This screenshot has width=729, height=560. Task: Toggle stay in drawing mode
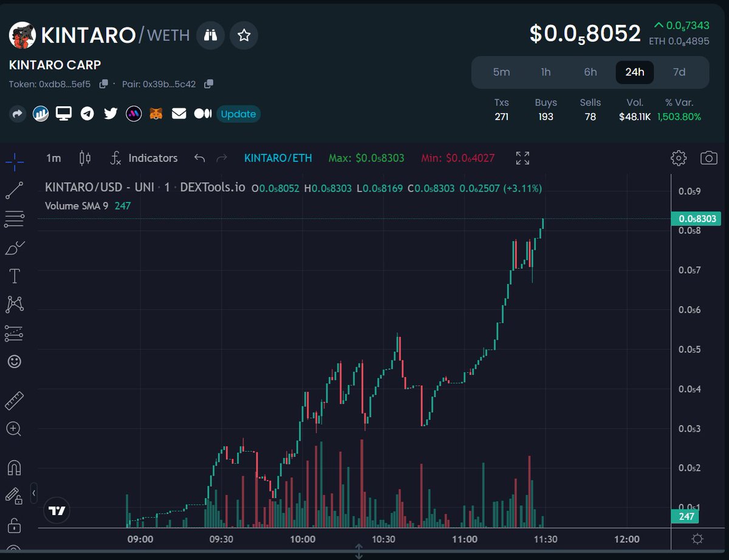pyautogui.click(x=14, y=496)
